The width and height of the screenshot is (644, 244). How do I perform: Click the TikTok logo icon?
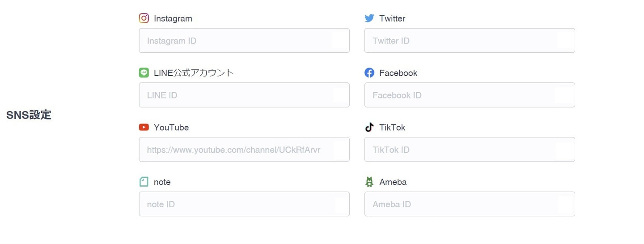click(369, 128)
